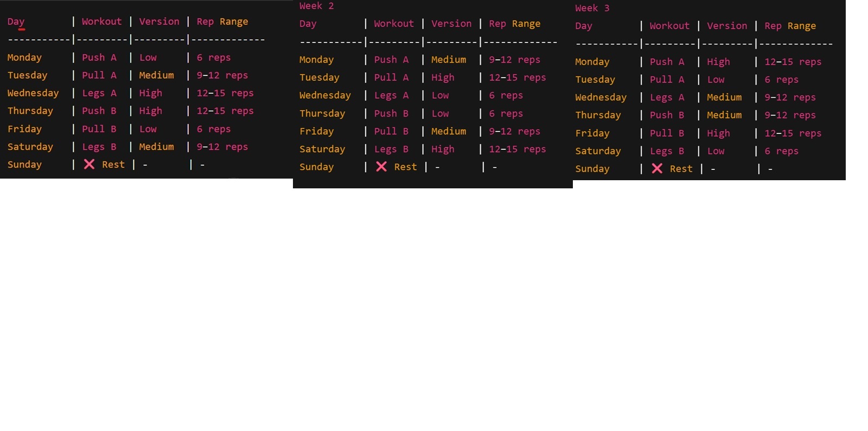Click "Push B" in Week 2's Thursday row
Image resolution: width=868 pixels, height=431 pixels.
(x=391, y=113)
